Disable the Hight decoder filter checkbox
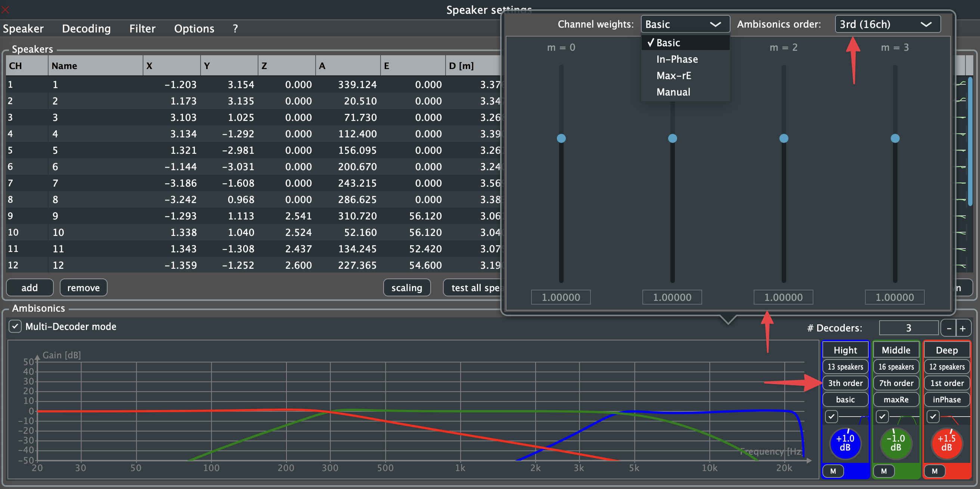The width and height of the screenshot is (980, 489). [x=831, y=416]
